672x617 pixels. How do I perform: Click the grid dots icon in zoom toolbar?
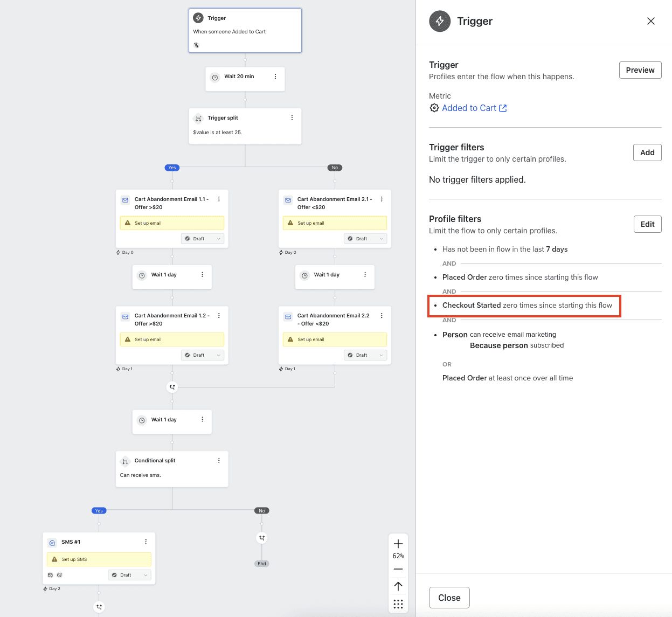(398, 604)
